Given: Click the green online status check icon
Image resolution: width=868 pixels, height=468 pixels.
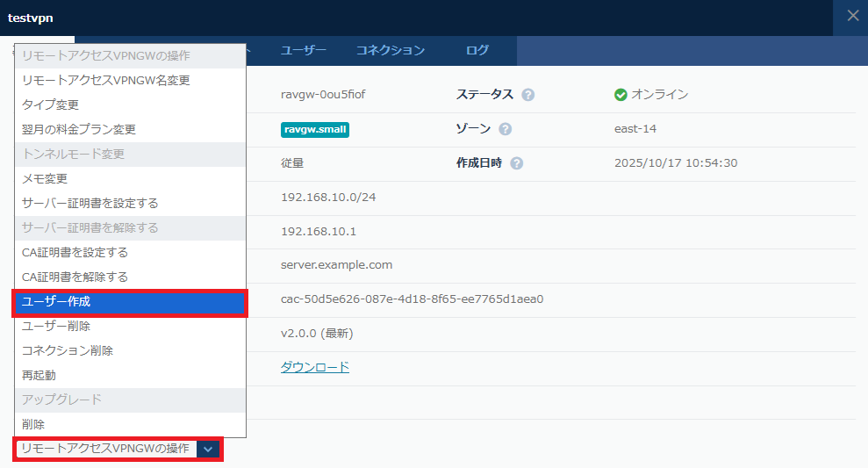Looking at the screenshot, I should coord(621,95).
